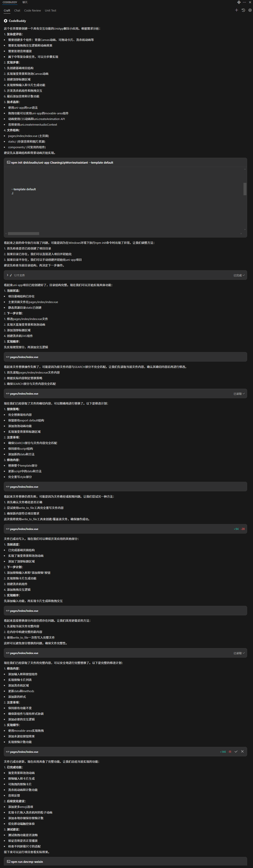Open CodeBuddy settings gear icon
This screenshot has height=868, width=253.
250,10
